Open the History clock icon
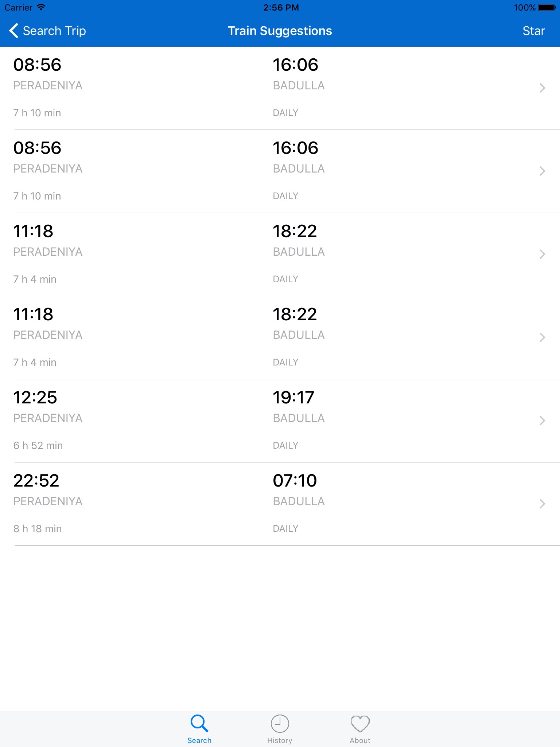The image size is (560, 747). click(280, 724)
